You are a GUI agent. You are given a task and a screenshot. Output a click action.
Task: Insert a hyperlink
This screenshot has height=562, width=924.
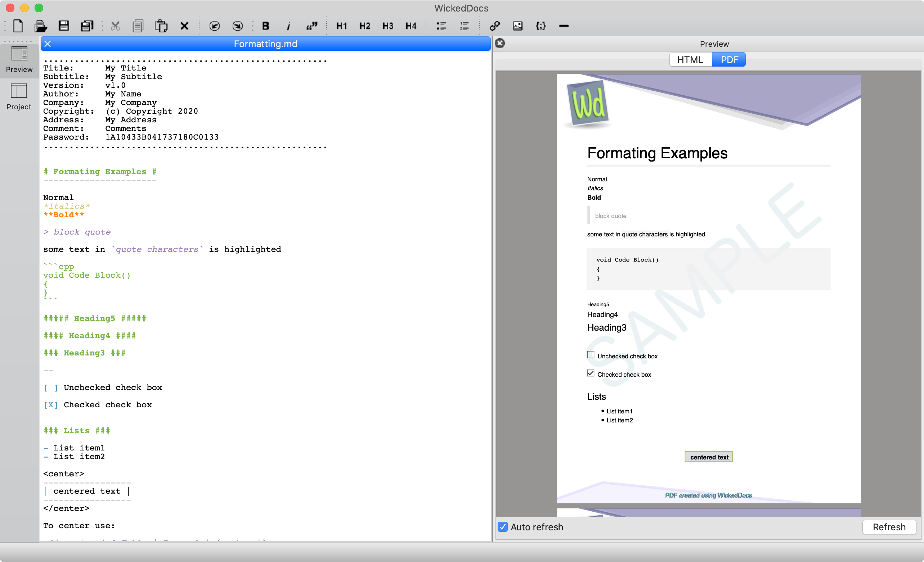click(x=494, y=26)
